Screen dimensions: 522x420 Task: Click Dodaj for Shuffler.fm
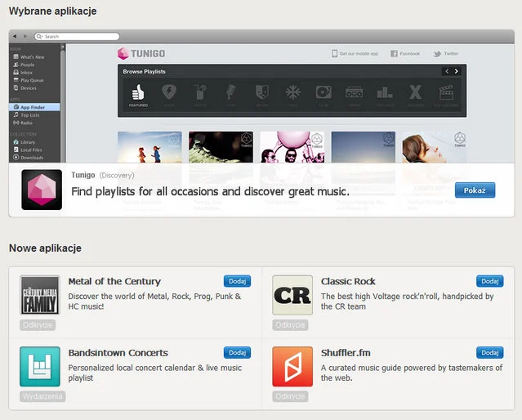click(489, 353)
